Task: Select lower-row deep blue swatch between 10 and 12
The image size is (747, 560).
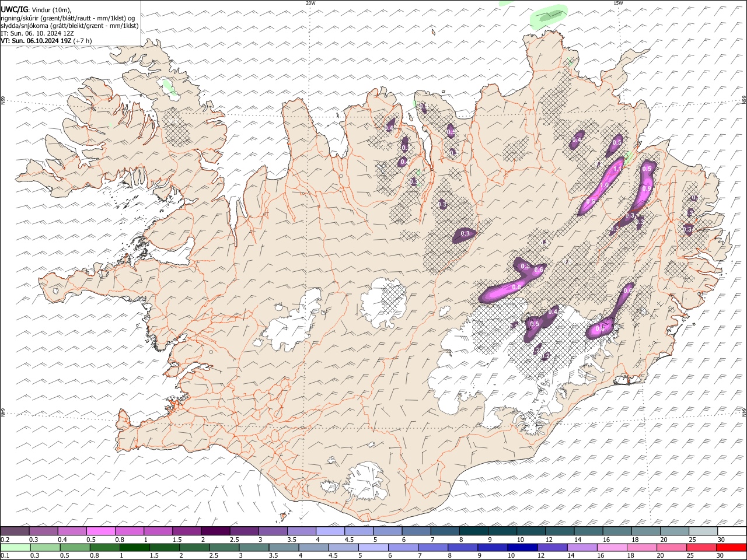Action: tap(522, 547)
